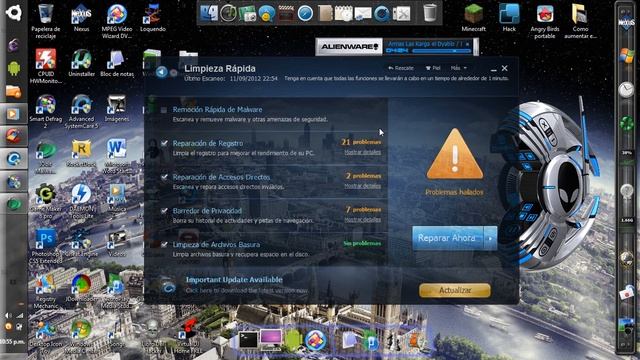Click the 'Problemas hallados' label

pos(454,192)
